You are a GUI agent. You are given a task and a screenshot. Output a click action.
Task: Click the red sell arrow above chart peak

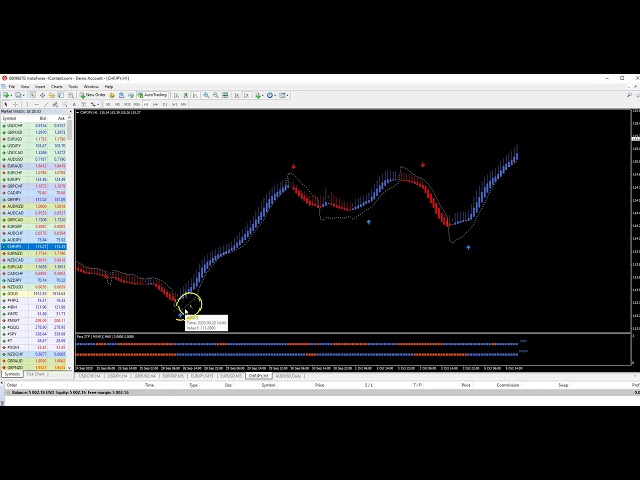coord(293,166)
